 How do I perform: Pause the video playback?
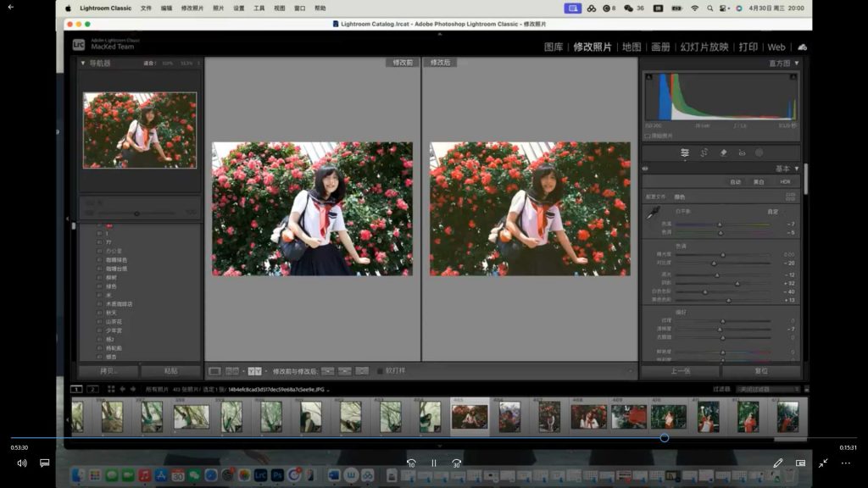click(434, 463)
